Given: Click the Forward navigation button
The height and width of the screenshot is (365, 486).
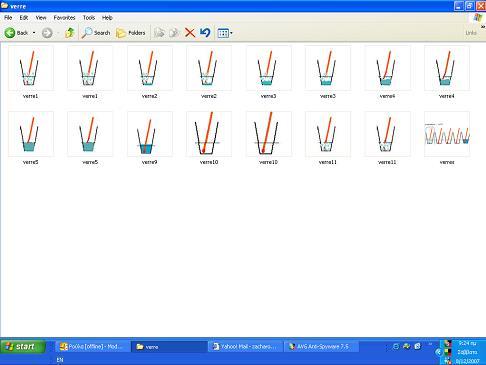Looking at the screenshot, I should [47, 33].
